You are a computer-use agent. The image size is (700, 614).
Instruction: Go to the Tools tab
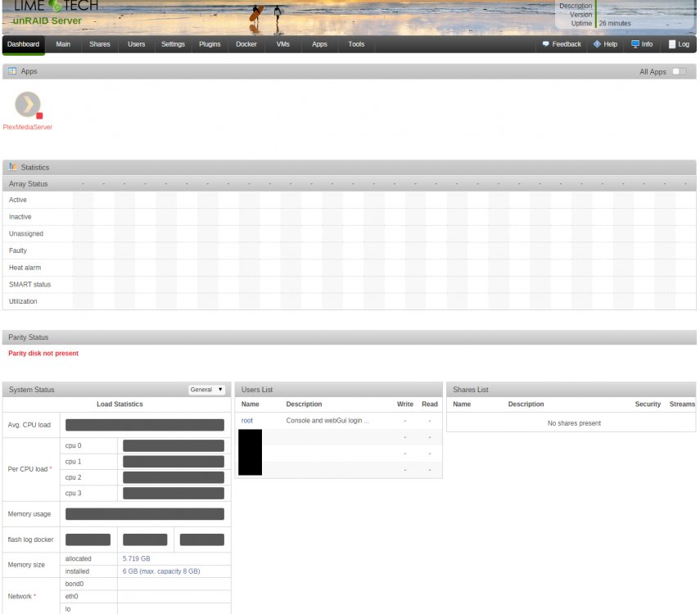(356, 44)
